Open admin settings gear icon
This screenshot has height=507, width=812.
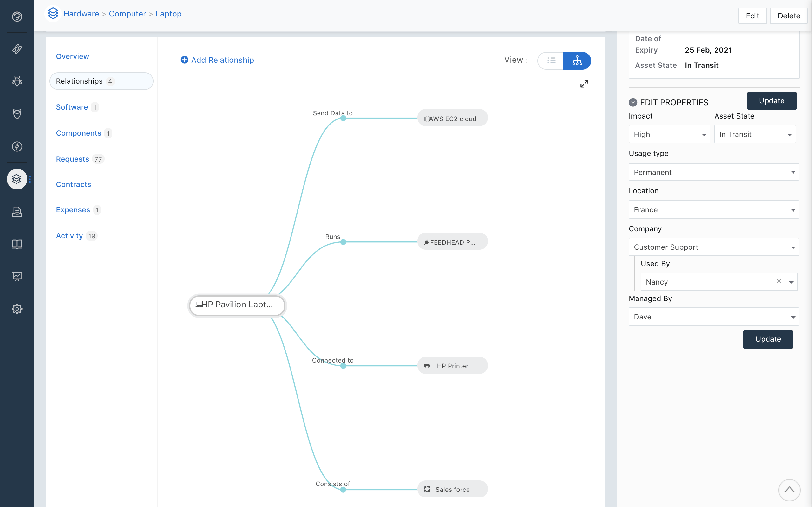click(x=17, y=309)
